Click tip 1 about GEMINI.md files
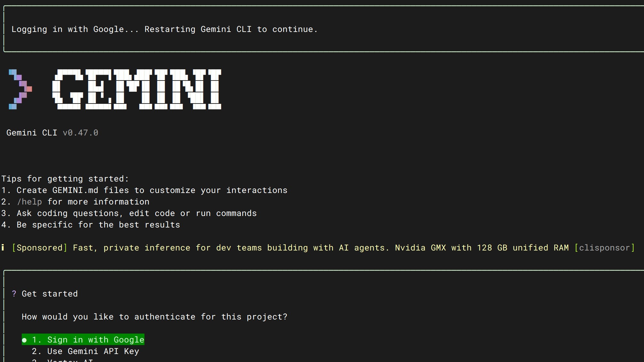The image size is (644, 362). point(144,190)
